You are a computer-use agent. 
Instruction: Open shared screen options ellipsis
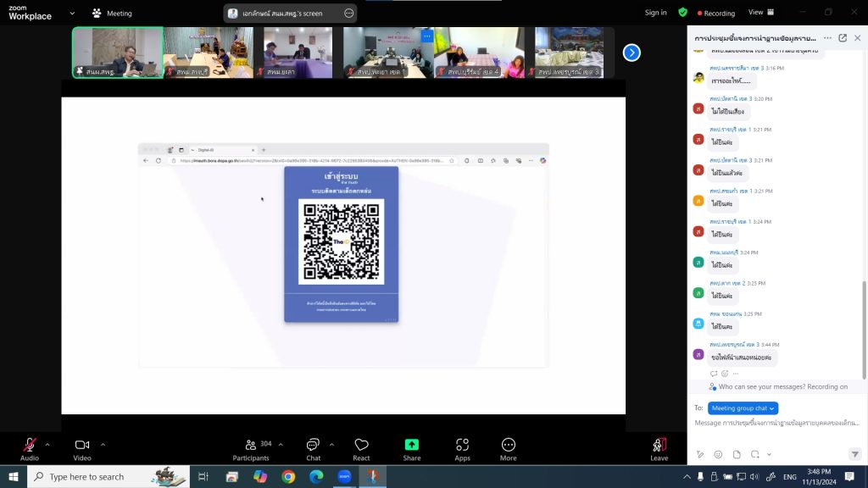click(x=348, y=14)
